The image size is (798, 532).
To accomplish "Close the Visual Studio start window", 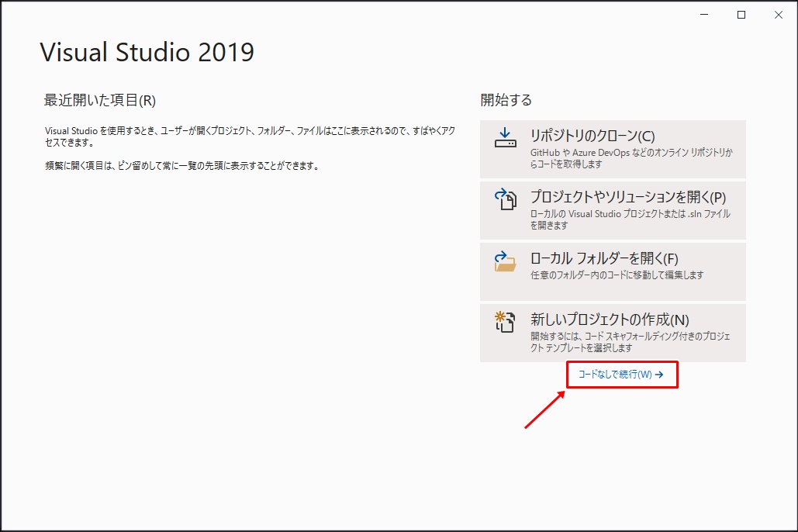I will coord(779,15).
